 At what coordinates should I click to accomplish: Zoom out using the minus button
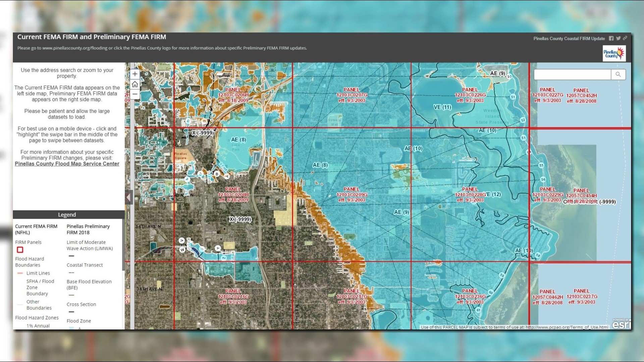(135, 95)
